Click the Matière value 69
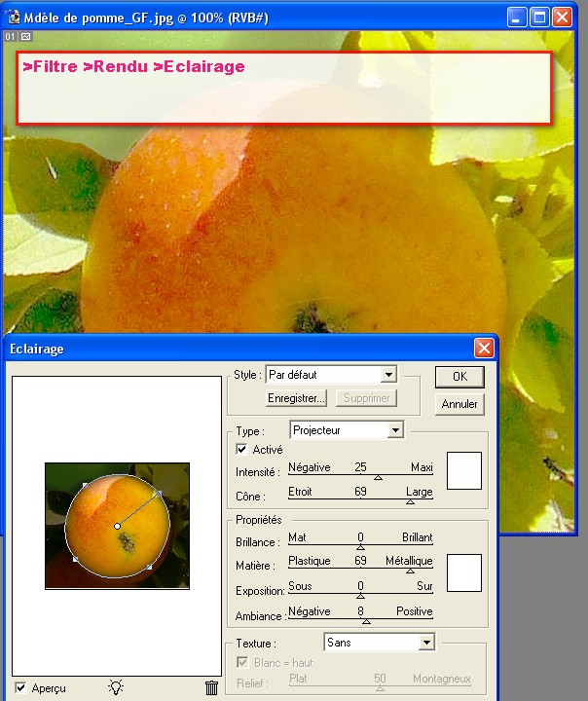588x701 pixels. pos(360,561)
